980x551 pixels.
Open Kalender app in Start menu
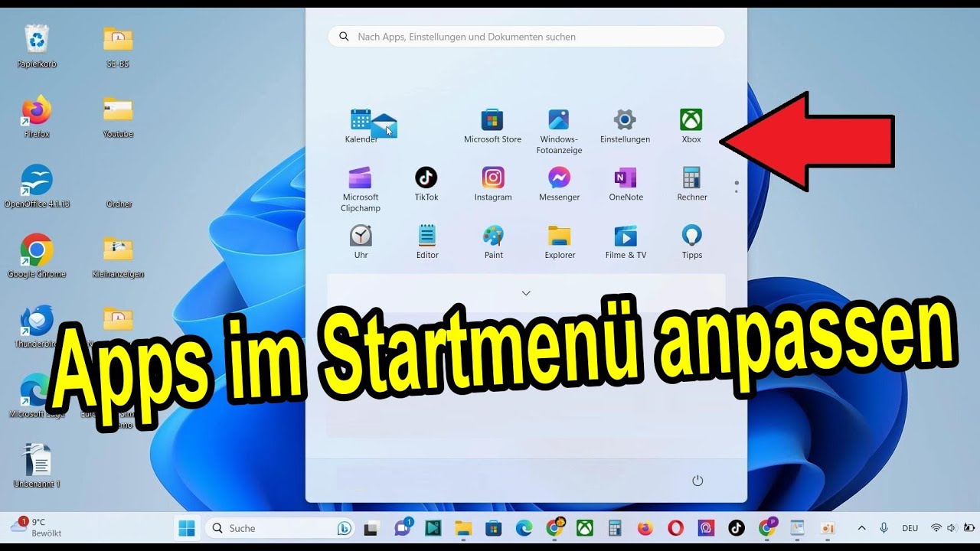point(361,126)
